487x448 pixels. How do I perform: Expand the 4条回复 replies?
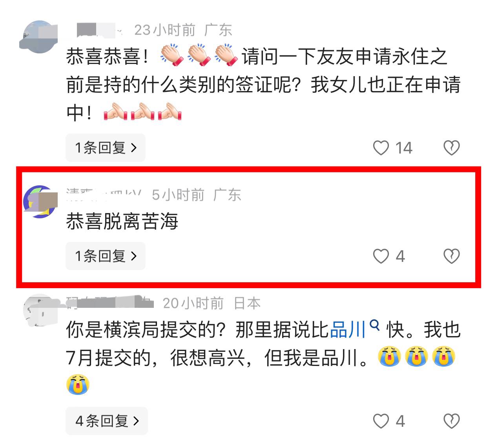point(106,421)
